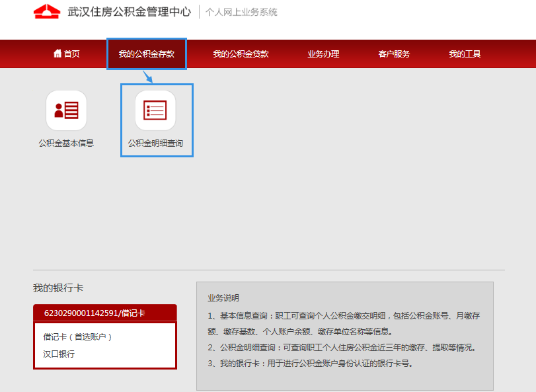Click the 我的银行卡 description line in 业务说明

point(309,363)
